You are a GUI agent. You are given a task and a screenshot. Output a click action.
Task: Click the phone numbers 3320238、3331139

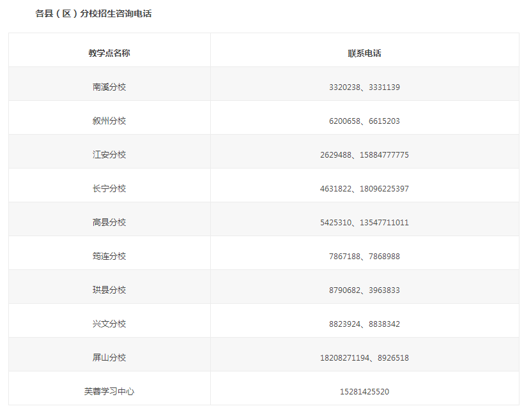click(x=364, y=87)
